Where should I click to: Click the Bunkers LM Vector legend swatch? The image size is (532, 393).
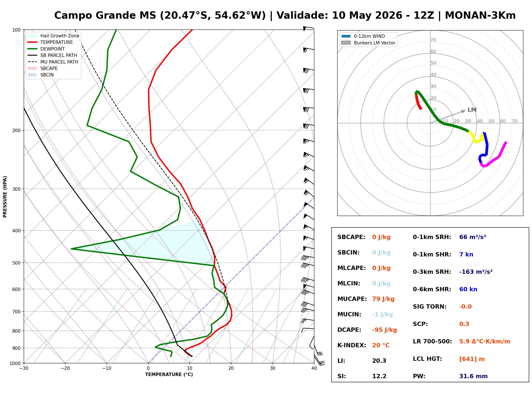pos(346,43)
